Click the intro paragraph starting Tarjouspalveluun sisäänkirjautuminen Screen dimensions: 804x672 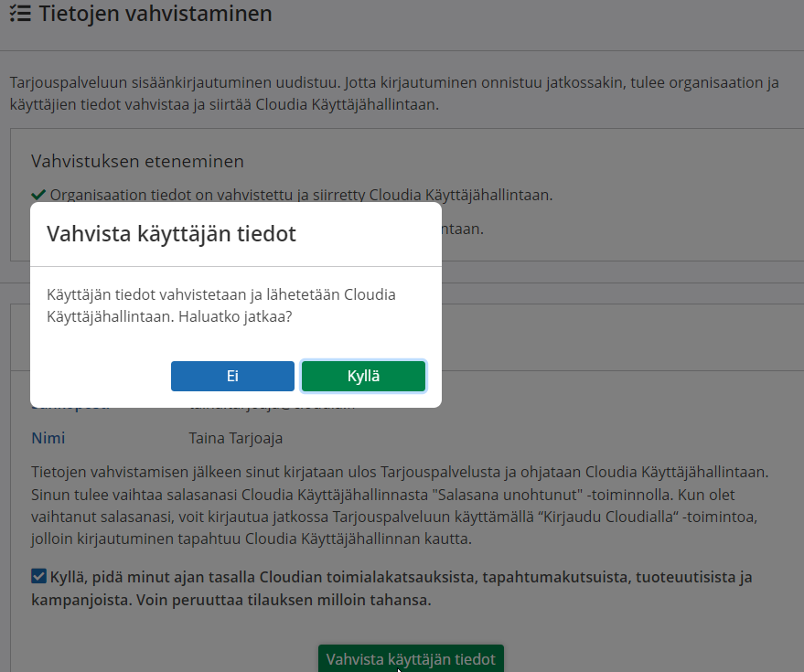[x=394, y=93]
